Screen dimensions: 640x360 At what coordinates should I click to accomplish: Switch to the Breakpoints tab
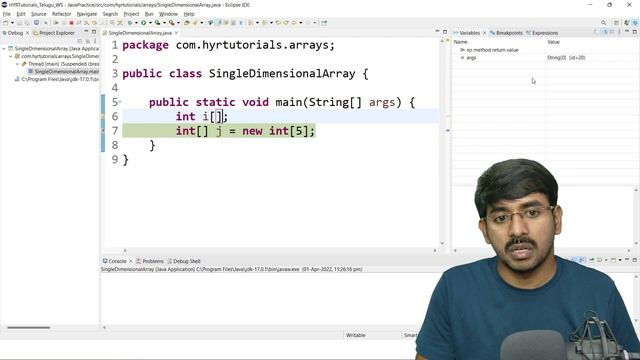(x=506, y=33)
